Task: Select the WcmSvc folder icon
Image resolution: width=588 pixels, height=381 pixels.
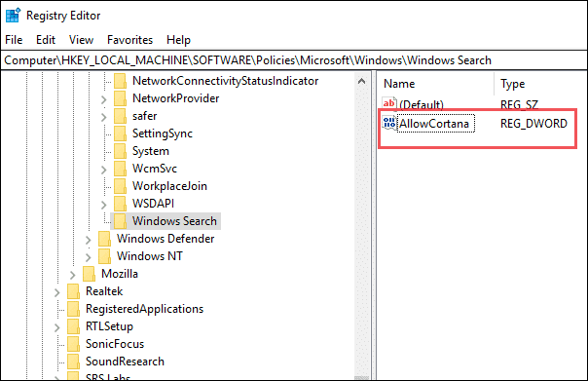Action: coord(120,169)
